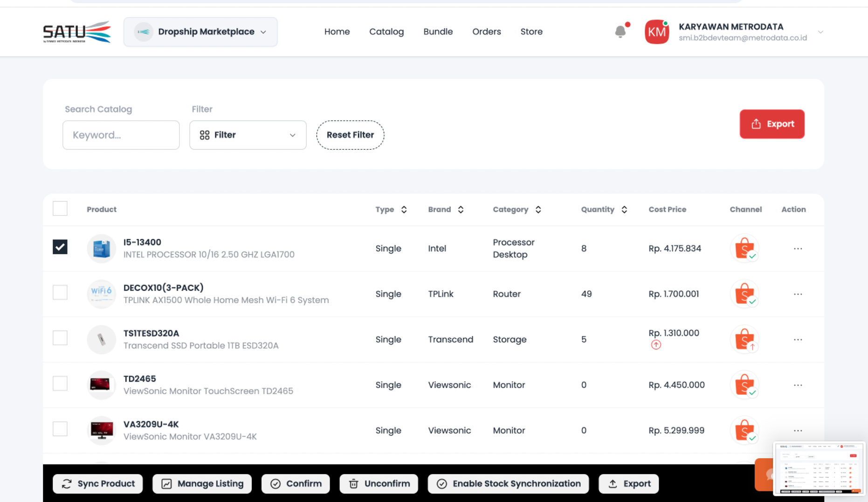Open the notification bell
Viewport: 868px width, 502px height.
[x=620, y=31]
